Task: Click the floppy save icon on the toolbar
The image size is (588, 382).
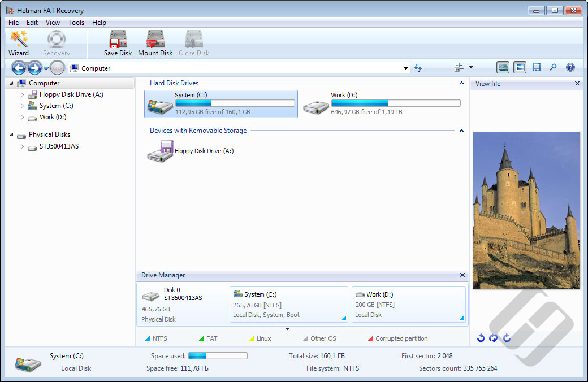Action: (537, 67)
